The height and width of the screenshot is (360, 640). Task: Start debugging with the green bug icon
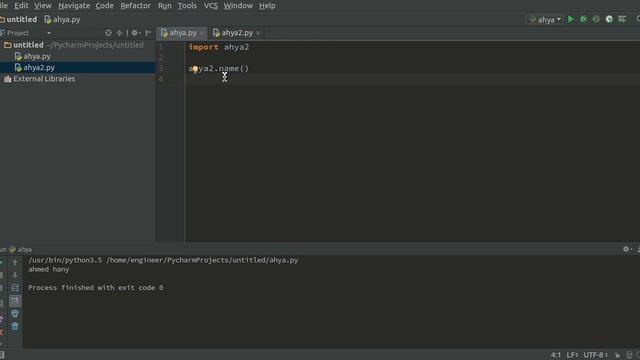point(583,19)
